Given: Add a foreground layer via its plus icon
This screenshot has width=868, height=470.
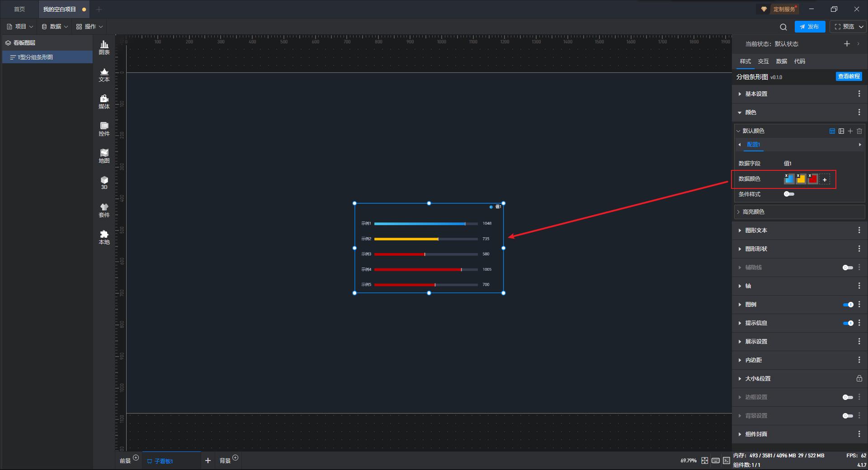Looking at the screenshot, I should pos(136,458).
